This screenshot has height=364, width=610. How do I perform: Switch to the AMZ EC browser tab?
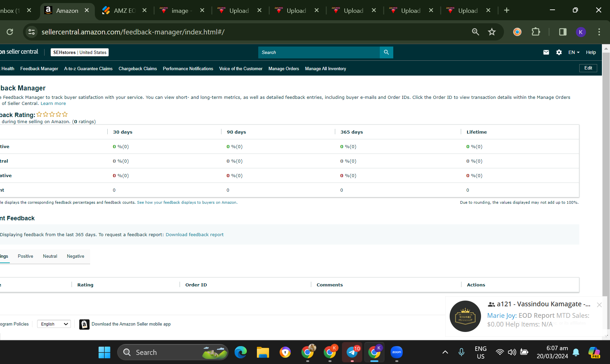coord(124,10)
